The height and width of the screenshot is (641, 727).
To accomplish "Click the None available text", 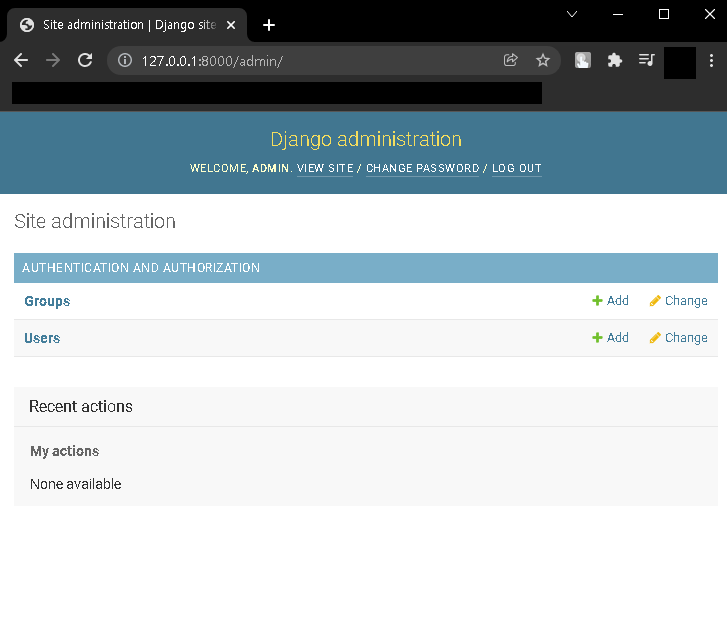I will 76,484.
